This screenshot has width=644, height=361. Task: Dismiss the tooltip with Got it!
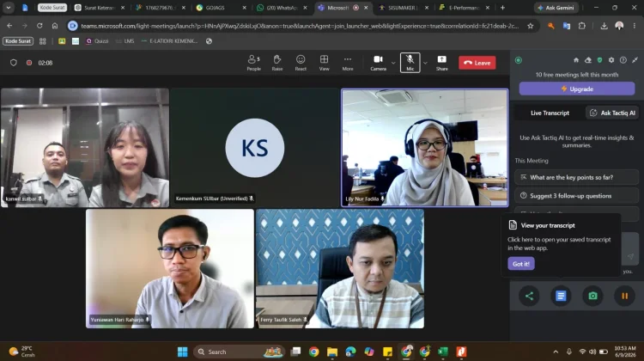(521, 264)
